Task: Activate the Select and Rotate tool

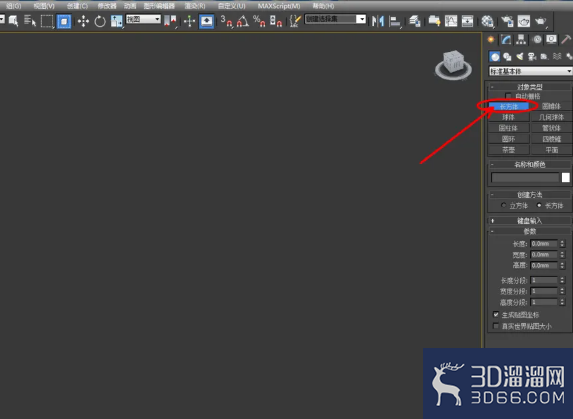Action: [100, 21]
